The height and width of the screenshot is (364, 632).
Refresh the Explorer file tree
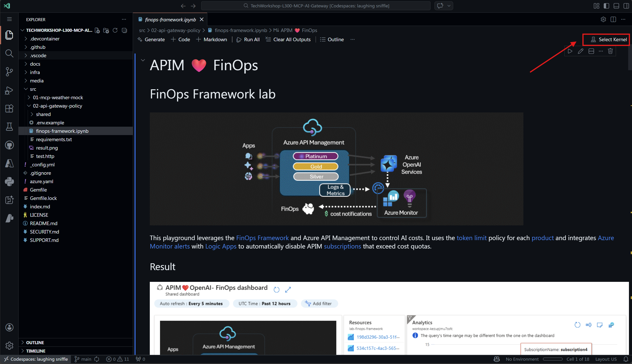tap(115, 31)
